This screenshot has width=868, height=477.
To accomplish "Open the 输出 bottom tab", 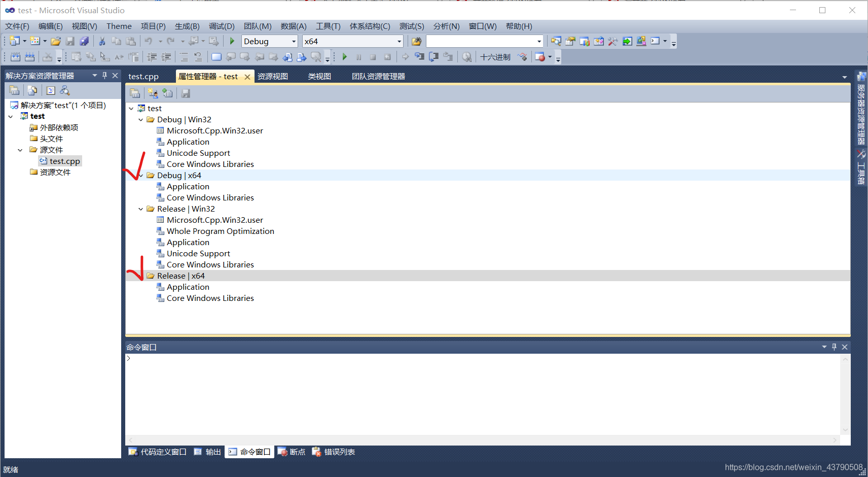I will [x=208, y=452].
